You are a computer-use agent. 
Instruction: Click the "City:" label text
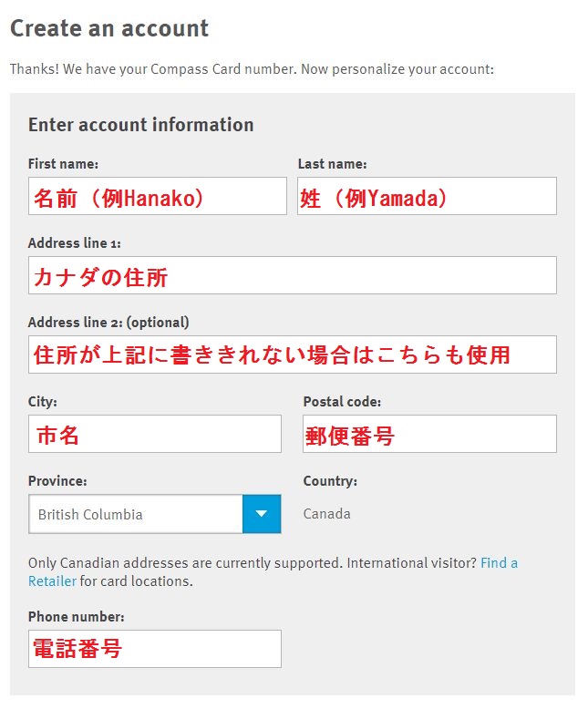click(x=43, y=401)
